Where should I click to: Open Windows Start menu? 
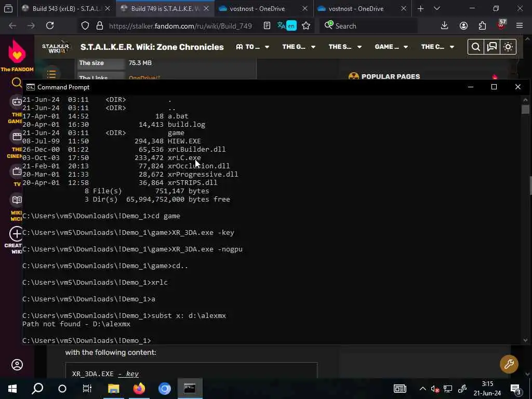pyautogui.click(x=12, y=389)
